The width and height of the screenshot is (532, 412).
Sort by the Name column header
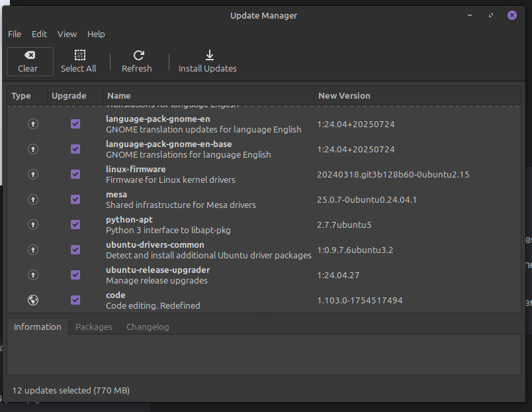119,95
